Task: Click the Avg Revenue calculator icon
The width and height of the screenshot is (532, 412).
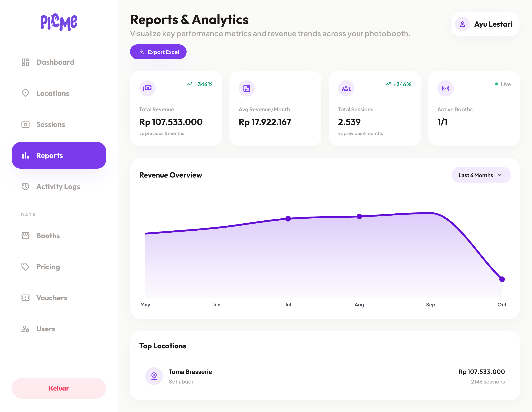Action: point(247,88)
